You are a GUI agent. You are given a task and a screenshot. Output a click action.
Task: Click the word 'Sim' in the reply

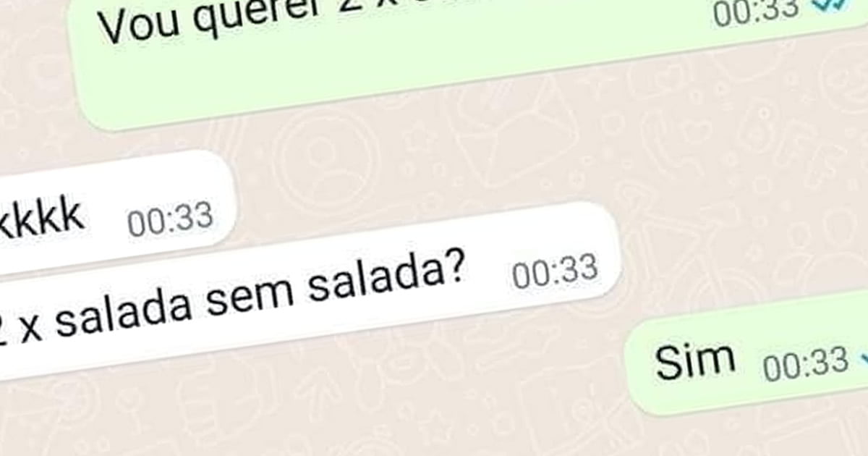coord(695,359)
